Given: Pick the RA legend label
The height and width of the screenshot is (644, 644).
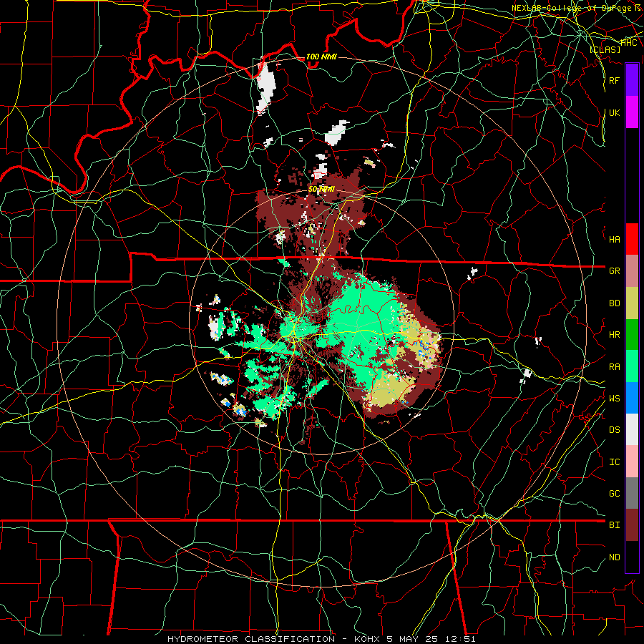Looking at the screenshot, I should click(x=614, y=367).
